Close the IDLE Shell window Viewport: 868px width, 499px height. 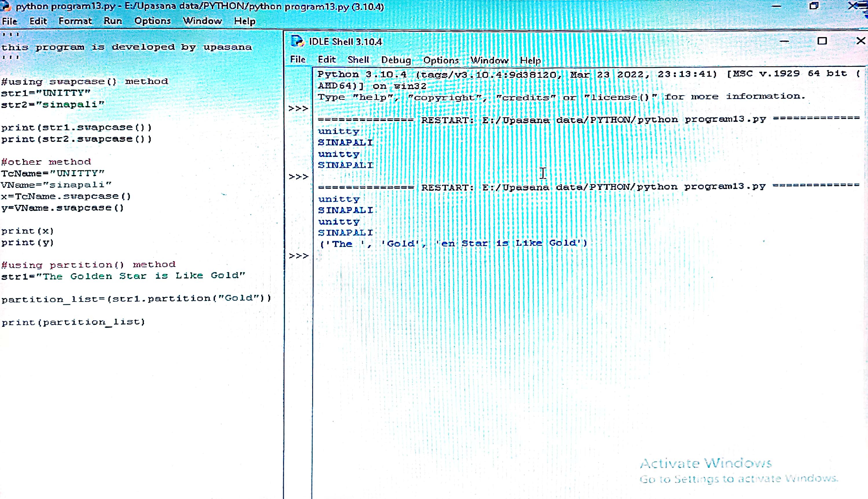tap(860, 41)
